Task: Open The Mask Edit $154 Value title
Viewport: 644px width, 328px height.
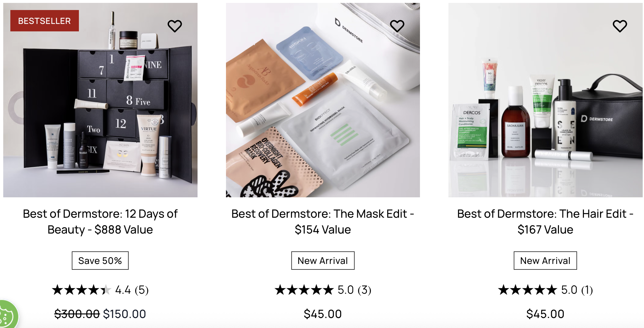Action: click(x=323, y=222)
